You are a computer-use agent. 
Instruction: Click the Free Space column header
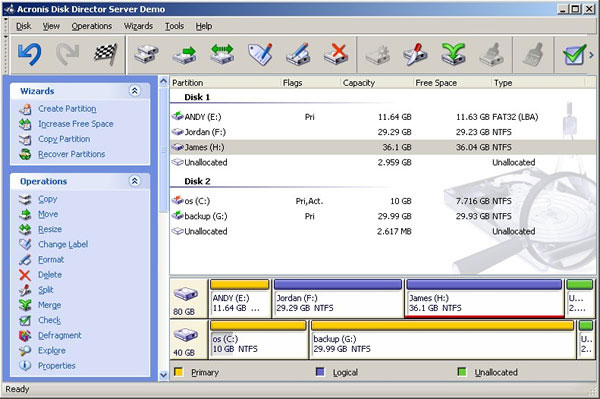click(x=452, y=83)
